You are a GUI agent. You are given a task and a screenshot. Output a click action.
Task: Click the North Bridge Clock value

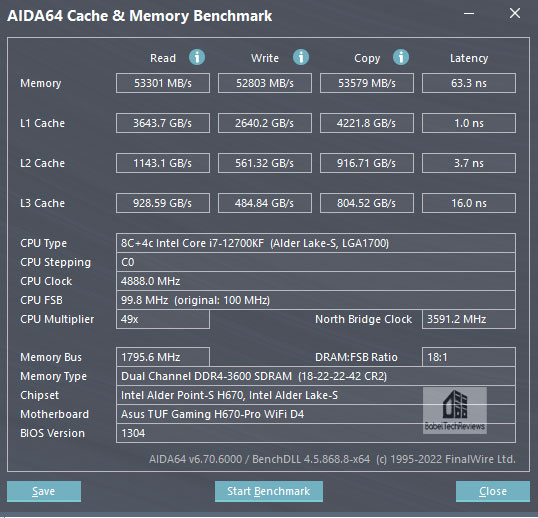[x=469, y=319]
